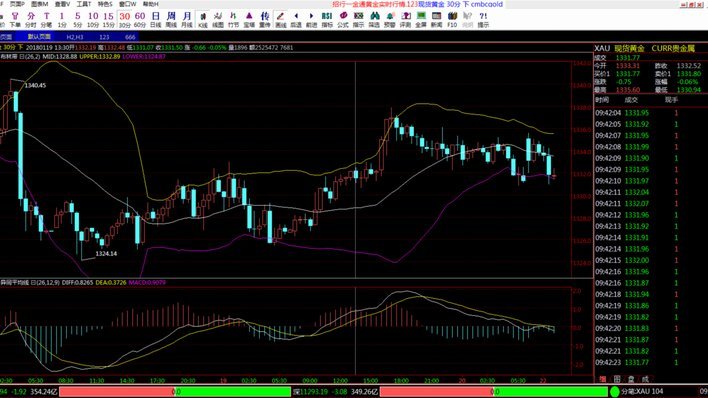Choose the 竹节 bar chart type

click(x=233, y=20)
